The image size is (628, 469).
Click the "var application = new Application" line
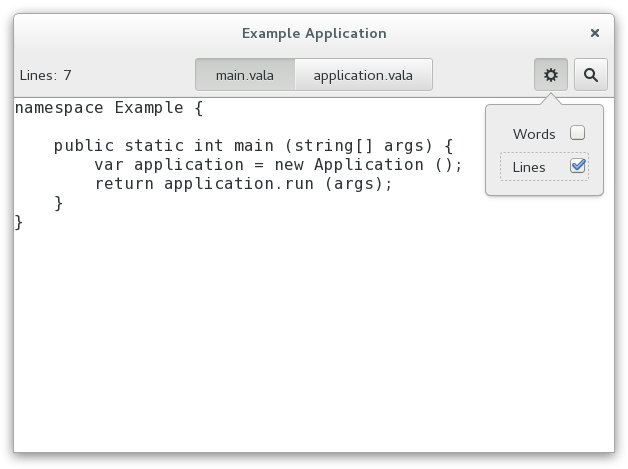(278, 165)
